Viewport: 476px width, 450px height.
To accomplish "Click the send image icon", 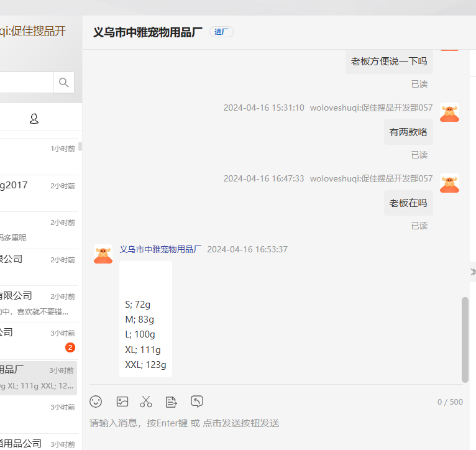I will [122, 402].
